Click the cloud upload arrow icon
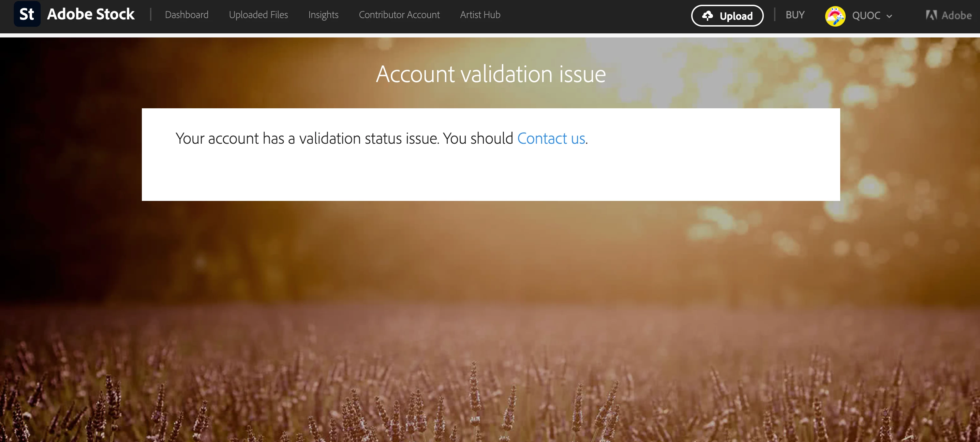This screenshot has height=442, width=980. 708,16
